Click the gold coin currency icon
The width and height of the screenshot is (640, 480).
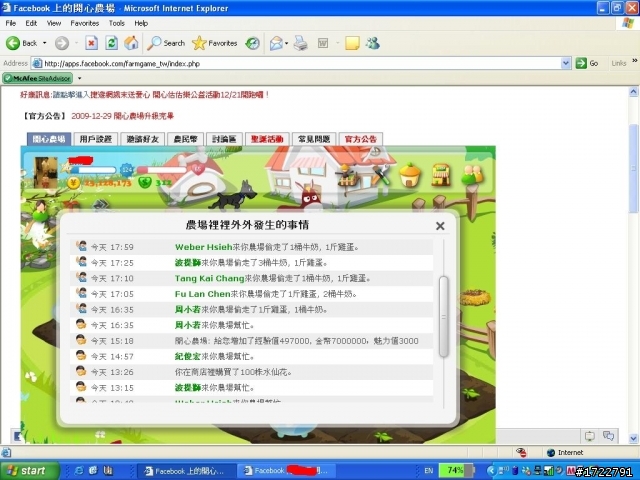click(73, 182)
